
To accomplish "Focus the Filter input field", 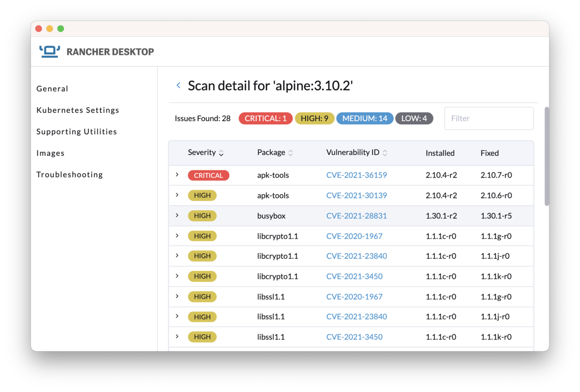I will click(489, 118).
